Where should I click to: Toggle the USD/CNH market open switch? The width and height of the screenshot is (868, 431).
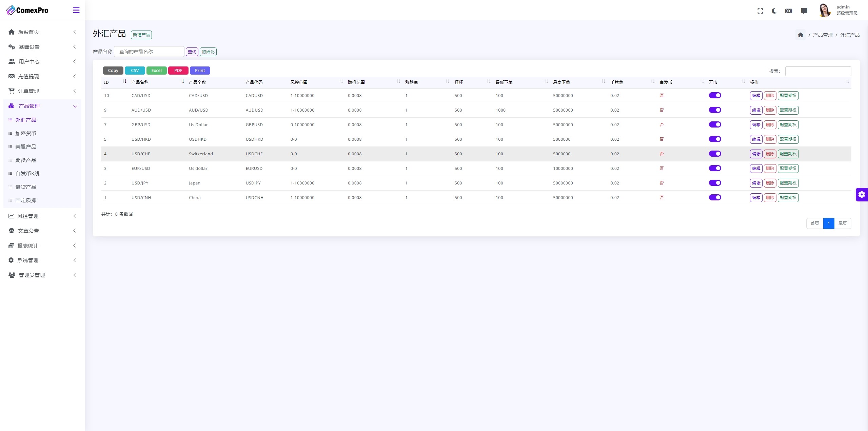pyautogui.click(x=716, y=197)
